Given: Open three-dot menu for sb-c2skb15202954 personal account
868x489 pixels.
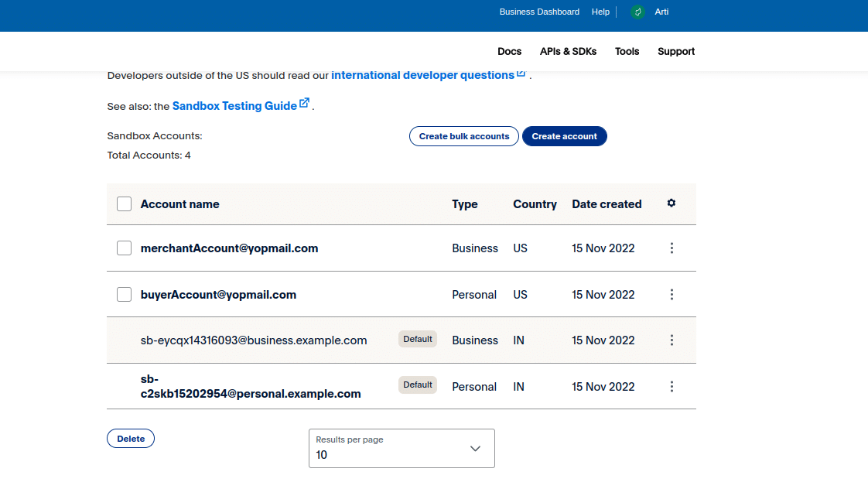Looking at the screenshot, I should [672, 387].
